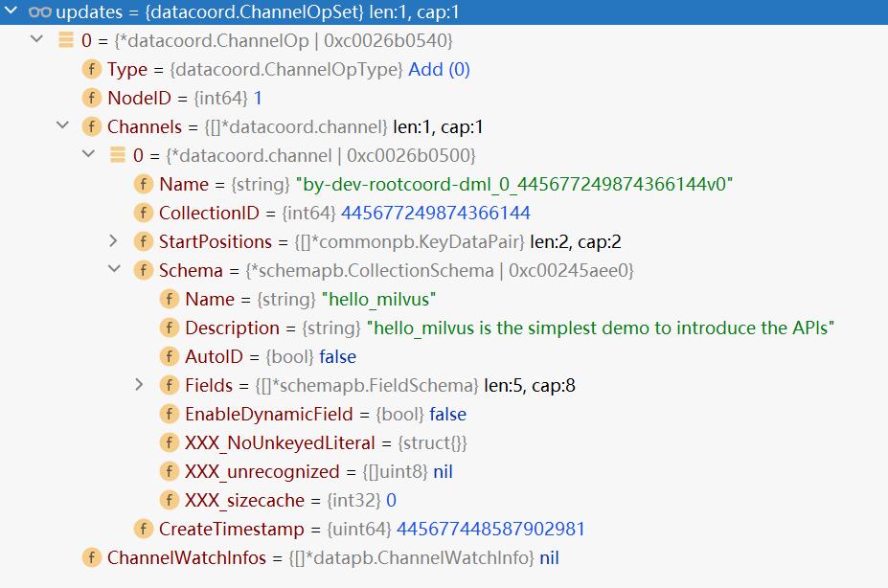Click the field icon next to AutoID
Screen dimensions: 888x588
click(170, 356)
